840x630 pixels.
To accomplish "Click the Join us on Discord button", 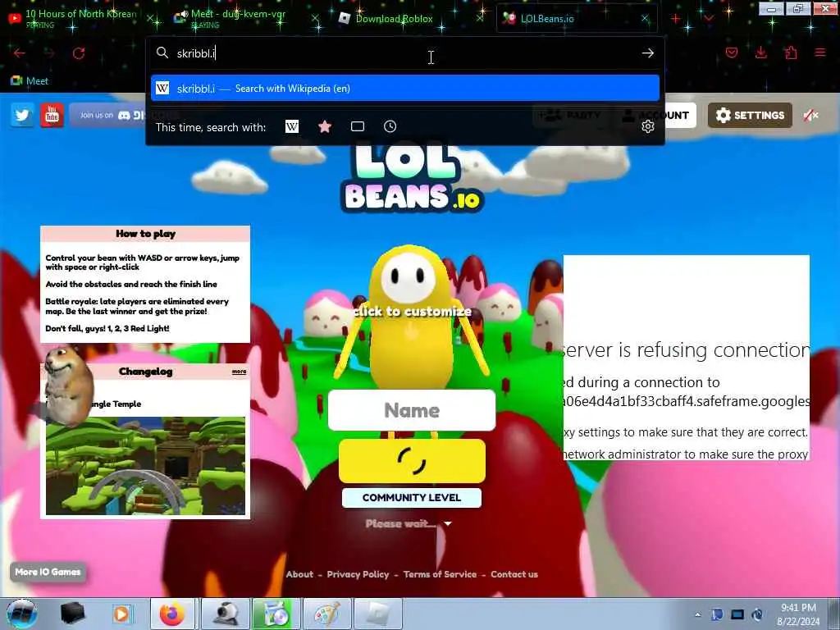I will 107,115.
